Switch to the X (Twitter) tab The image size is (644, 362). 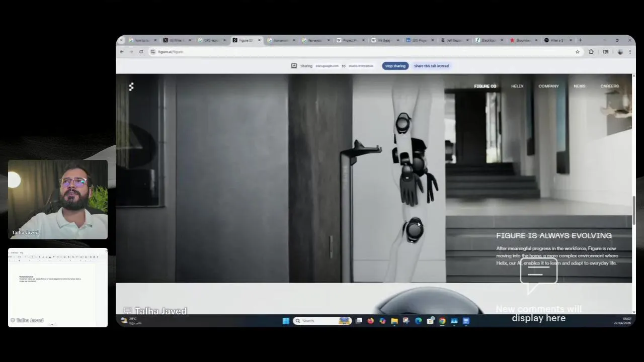(177, 40)
